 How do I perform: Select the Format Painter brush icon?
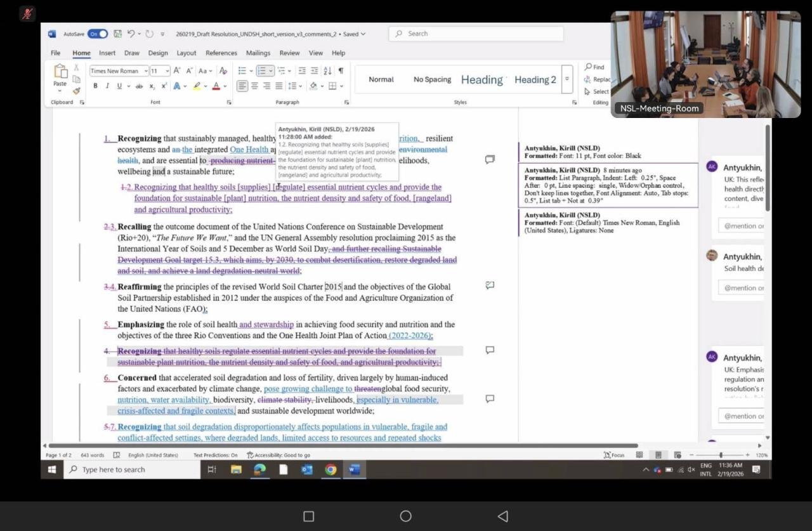click(x=76, y=90)
